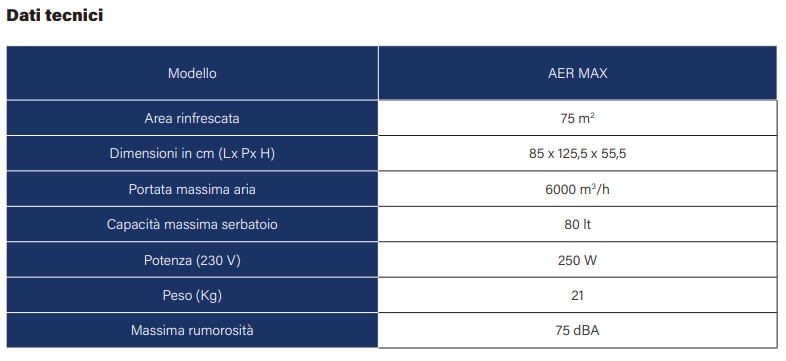Screen dimensions: 786x361
Task: Click the 6000 m³/h value cell
Action: tap(577, 189)
